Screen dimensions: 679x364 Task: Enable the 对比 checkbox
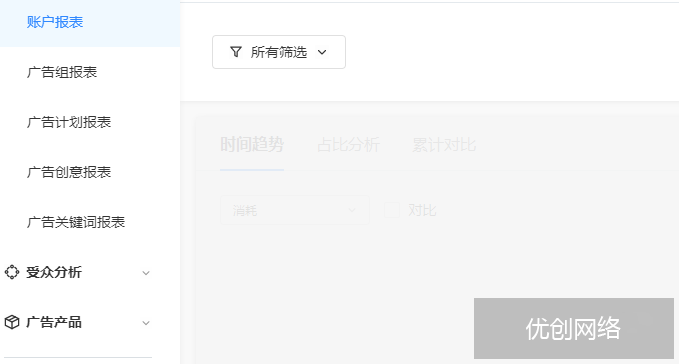[x=392, y=210]
